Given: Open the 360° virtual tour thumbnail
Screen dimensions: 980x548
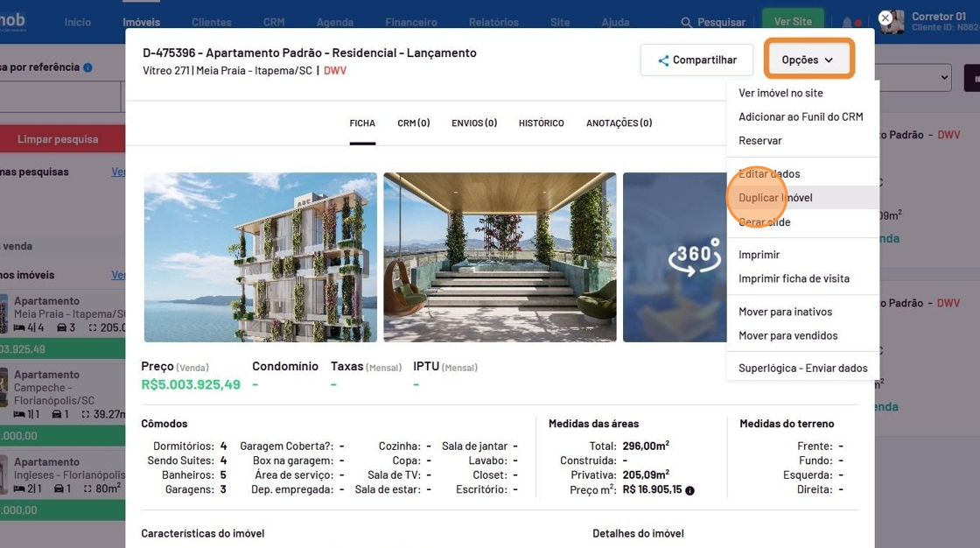Looking at the screenshot, I should [674, 256].
